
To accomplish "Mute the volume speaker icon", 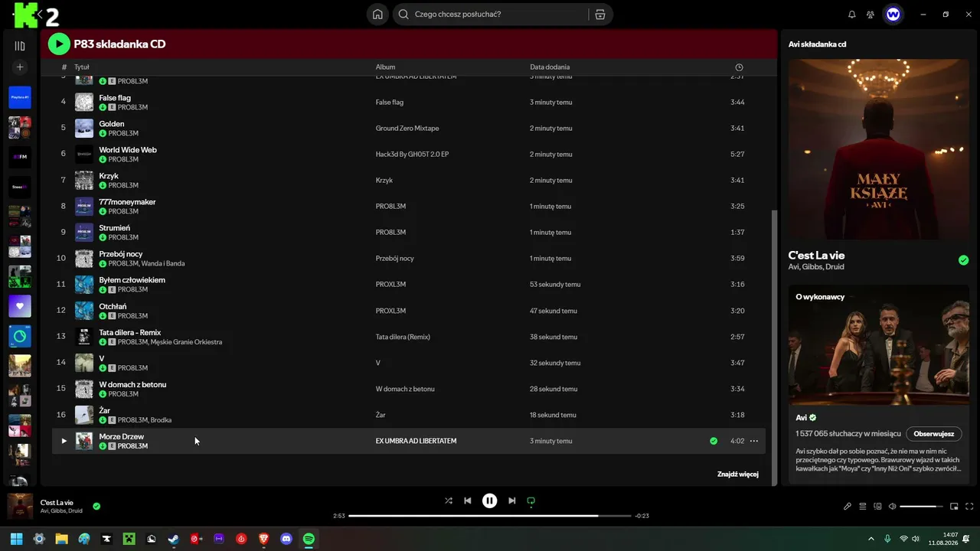I will click(892, 507).
